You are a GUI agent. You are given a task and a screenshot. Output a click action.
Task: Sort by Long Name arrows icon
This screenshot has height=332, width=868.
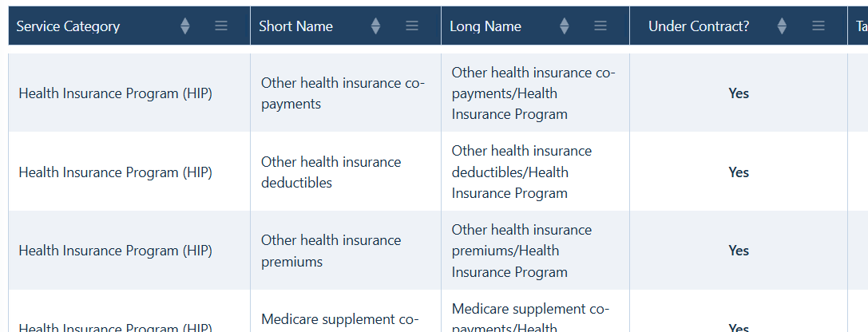[x=565, y=26]
